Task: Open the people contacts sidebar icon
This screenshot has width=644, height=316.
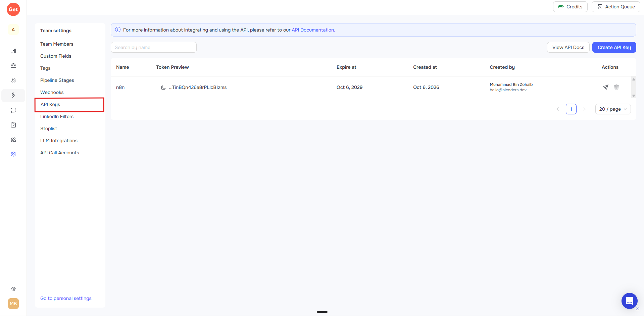Action: (13, 140)
